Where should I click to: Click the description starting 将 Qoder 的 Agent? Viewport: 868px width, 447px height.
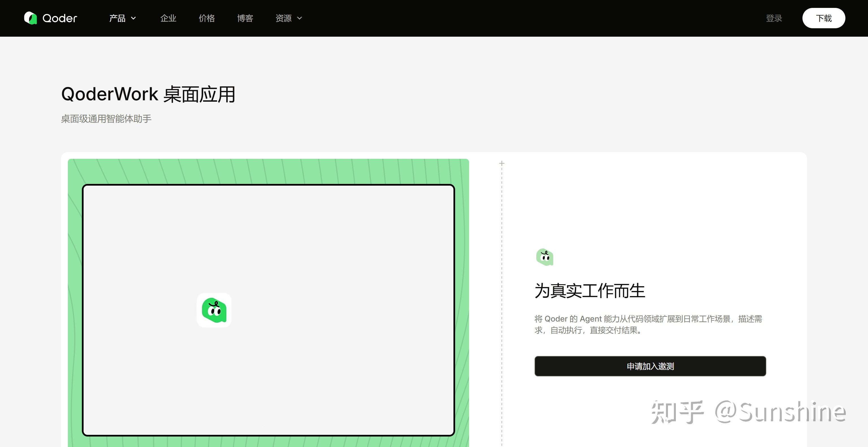(x=648, y=324)
